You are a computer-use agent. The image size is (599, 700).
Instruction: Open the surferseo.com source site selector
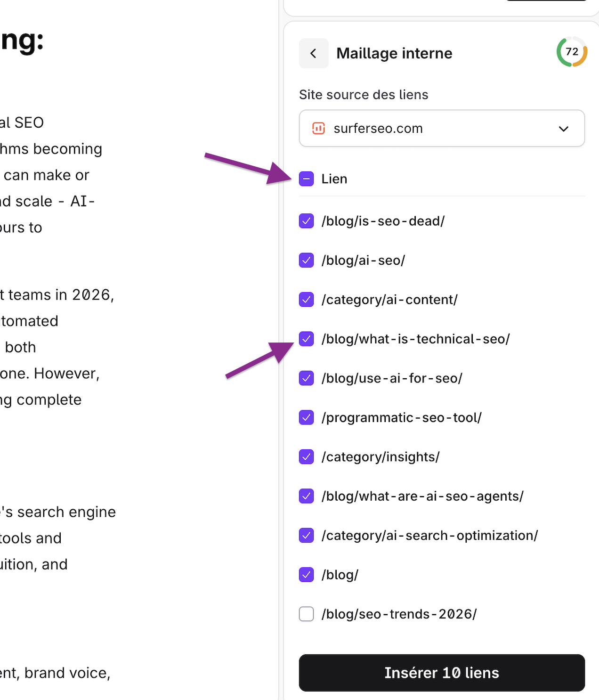tap(442, 128)
